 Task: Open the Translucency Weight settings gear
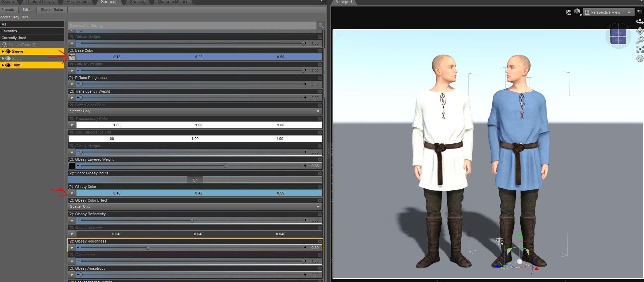click(x=320, y=92)
